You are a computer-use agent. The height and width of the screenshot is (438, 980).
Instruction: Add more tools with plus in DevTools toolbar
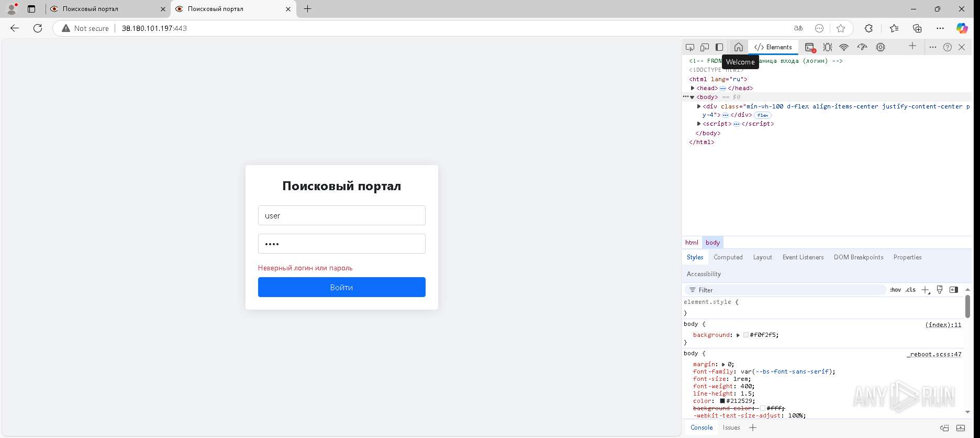[912, 46]
